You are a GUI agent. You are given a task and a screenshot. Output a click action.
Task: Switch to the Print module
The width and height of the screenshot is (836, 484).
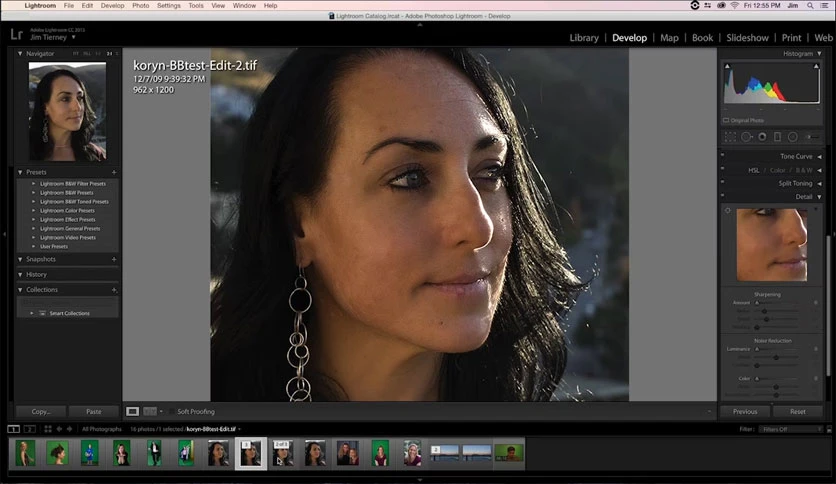791,38
